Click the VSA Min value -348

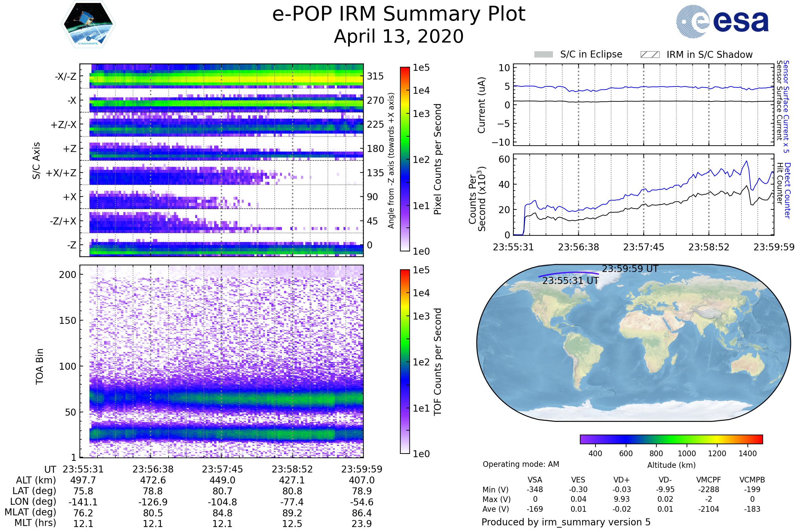click(535, 489)
